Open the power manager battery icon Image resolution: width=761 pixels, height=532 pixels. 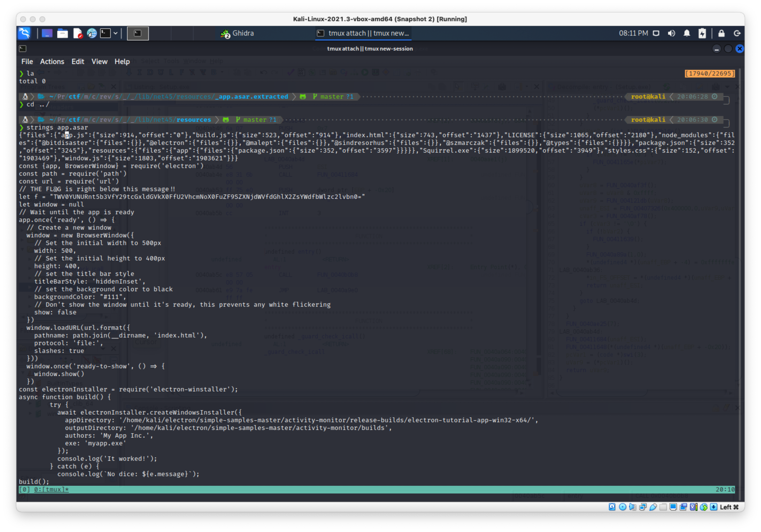(x=702, y=33)
